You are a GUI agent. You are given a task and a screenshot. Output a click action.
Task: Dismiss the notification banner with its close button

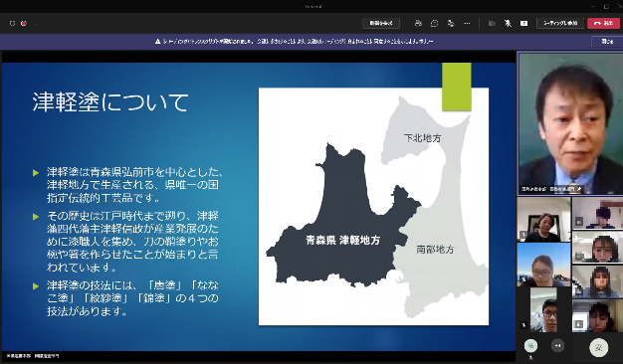(x=607, y=42)
